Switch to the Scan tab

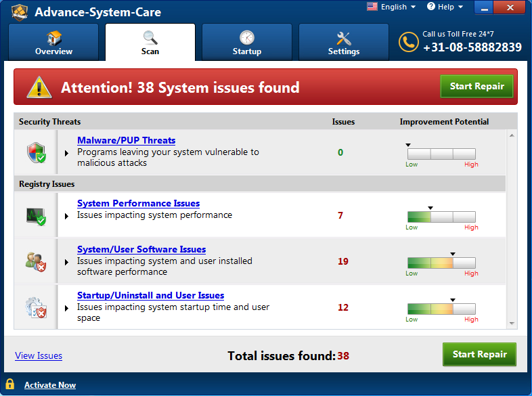150,42
